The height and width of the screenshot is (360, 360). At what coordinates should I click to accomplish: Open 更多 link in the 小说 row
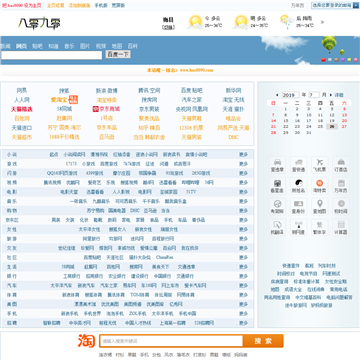[243, 155]
